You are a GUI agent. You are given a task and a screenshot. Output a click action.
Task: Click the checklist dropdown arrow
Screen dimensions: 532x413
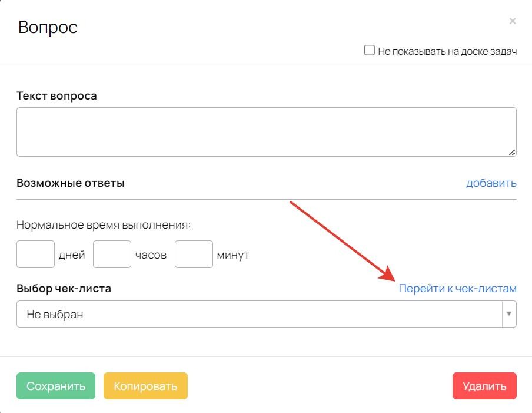point(509,314)
